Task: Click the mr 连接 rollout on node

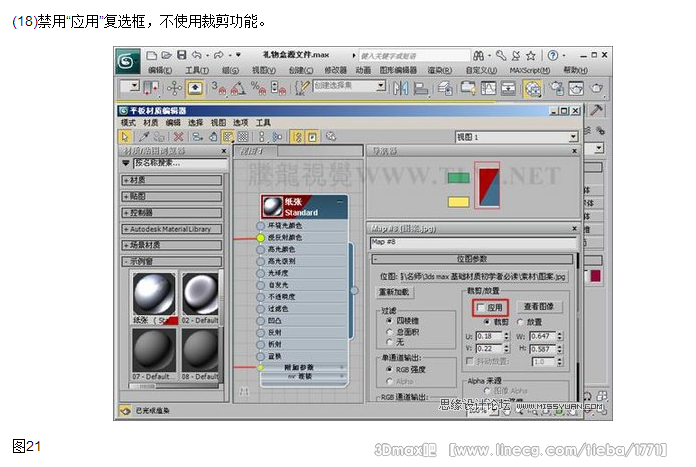Action: coord(304,376)
